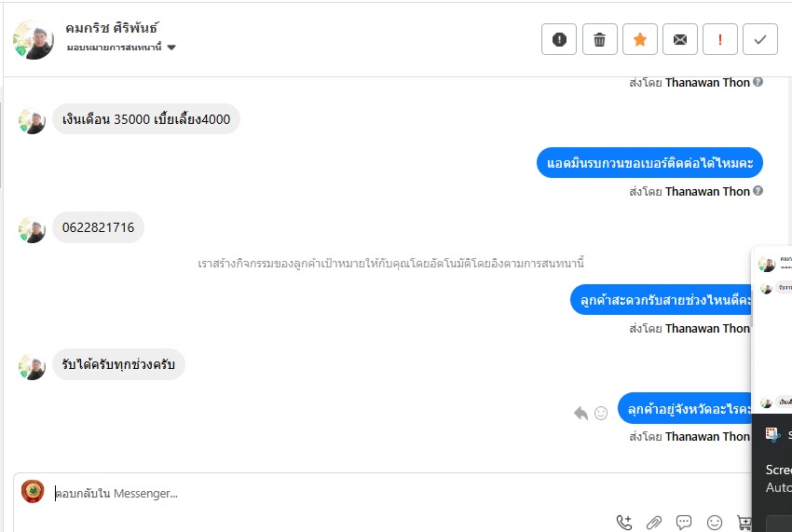This screenshot has width=792, height=532.
Task: Star this conversation as follow-up
Action: click(x=639, y=39)
